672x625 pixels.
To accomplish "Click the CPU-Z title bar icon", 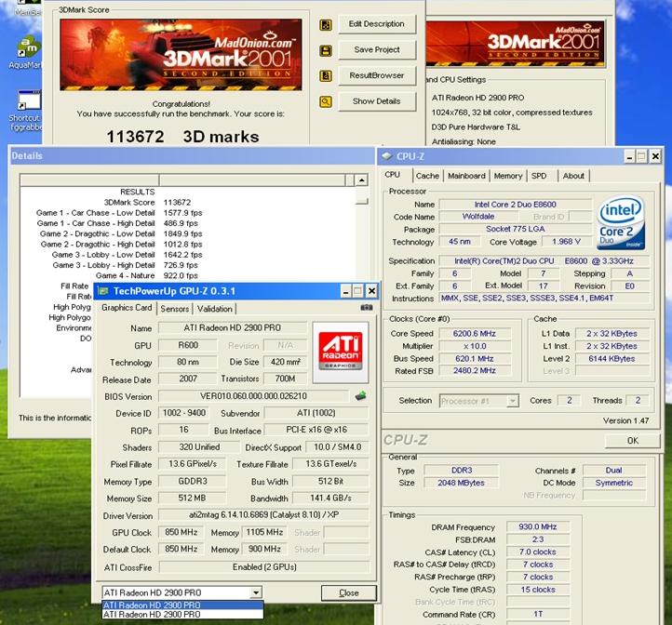I will coord(386,156).
